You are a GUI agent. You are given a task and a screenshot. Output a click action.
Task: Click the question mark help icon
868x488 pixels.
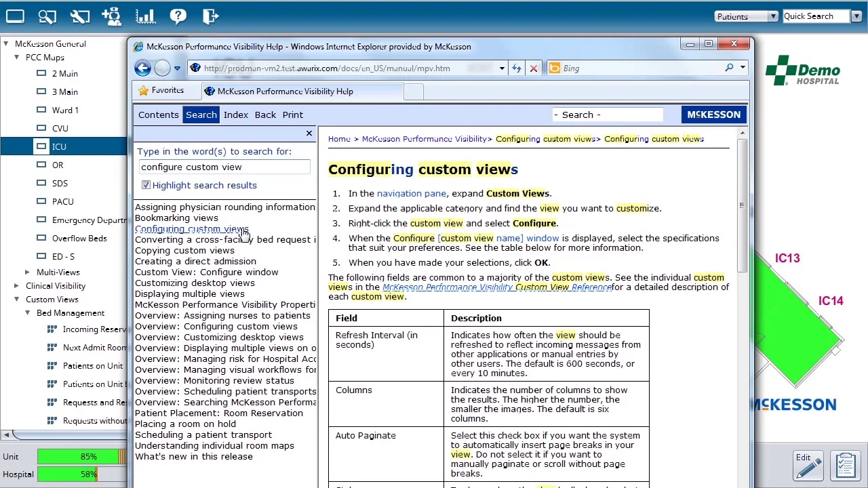(178, 16)
